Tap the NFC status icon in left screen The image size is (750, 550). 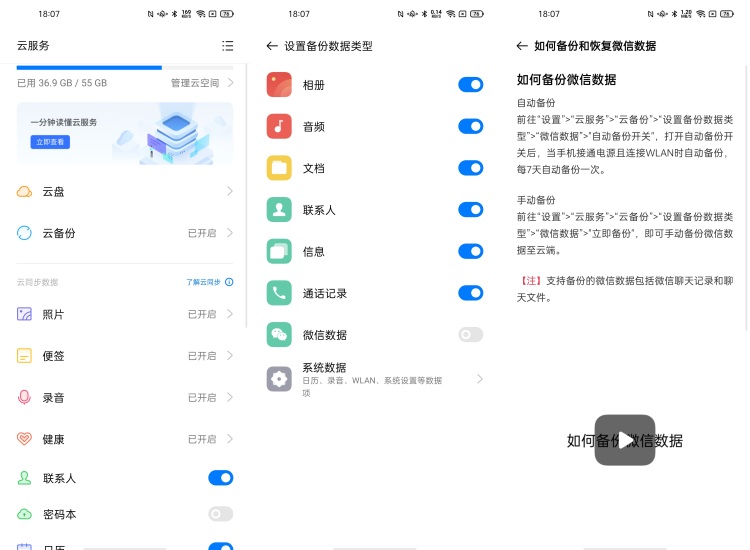150,14
